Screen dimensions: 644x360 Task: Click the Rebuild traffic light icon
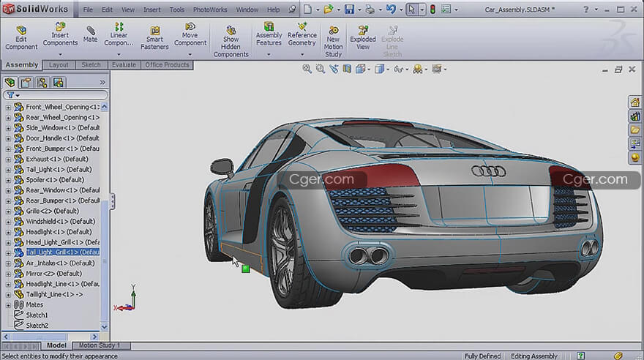pos(433,9)
